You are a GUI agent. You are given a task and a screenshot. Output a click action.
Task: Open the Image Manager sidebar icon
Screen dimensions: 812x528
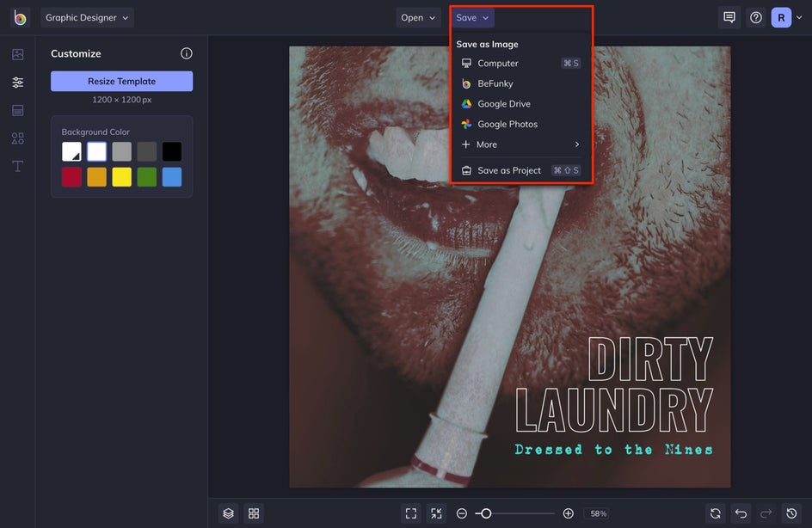point(17,54)
